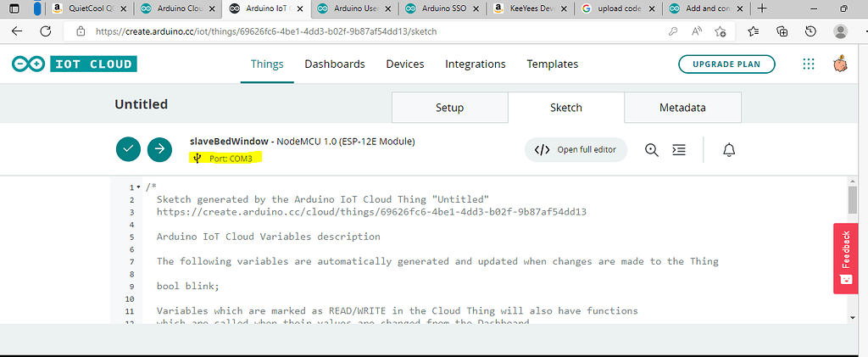This screenshot has height=357, width=868.
Task: Upload the sketch with the arrow icon
Action: pyautogui.click(x=160, y=149)
